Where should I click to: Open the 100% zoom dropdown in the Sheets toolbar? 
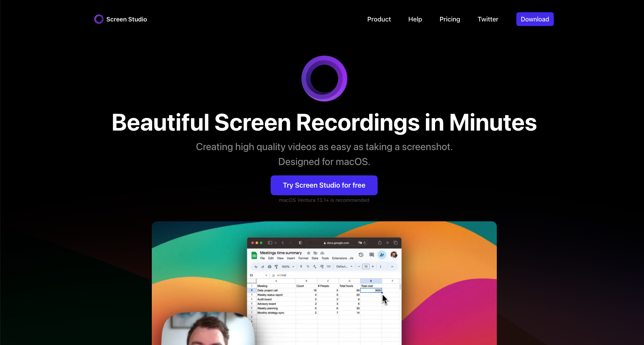[x=288, y=267]
